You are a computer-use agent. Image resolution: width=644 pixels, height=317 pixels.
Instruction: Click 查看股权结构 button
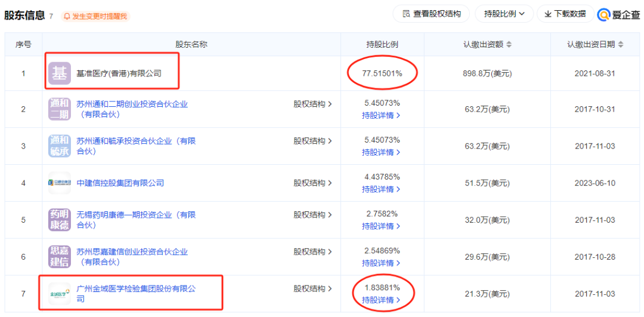[431, 14]
